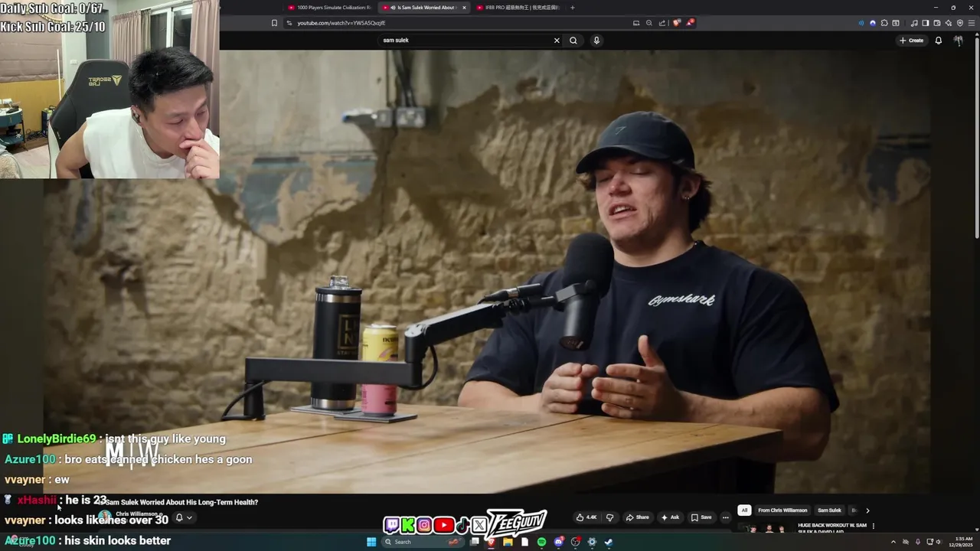This screenshot has height=551, width=980.
Task: Open site settings icon beside the URL
Action: [289, 23]
